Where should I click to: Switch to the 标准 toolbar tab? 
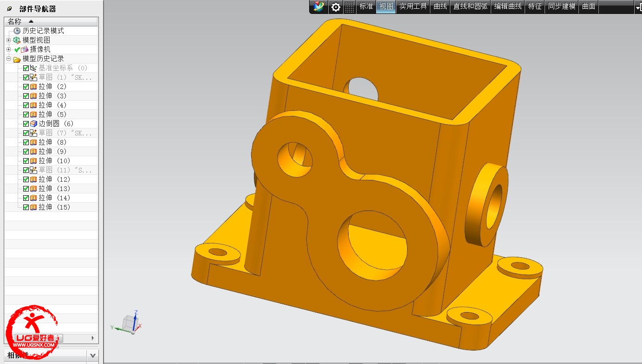[366, 6]
